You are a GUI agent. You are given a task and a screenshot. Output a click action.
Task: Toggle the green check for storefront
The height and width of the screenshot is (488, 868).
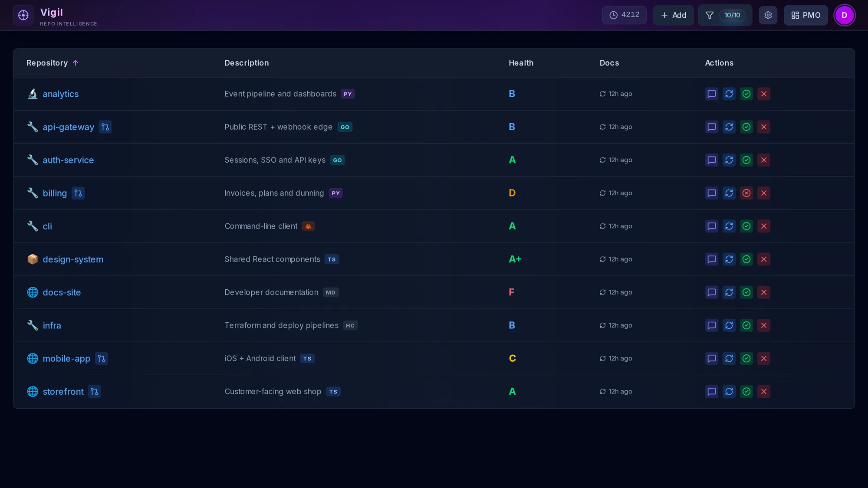pyautogui.click(x=746, y=392)
